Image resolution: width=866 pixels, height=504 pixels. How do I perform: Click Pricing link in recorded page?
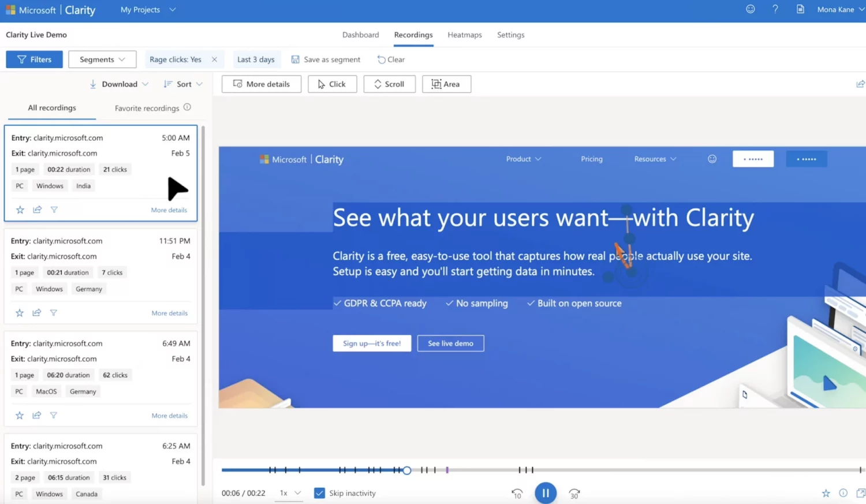(592, 159)
